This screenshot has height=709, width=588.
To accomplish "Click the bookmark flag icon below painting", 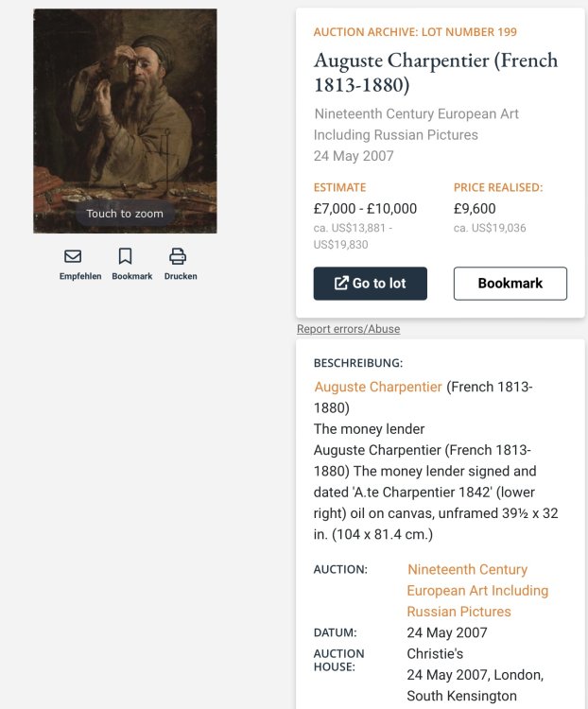I will coord(125,256).
